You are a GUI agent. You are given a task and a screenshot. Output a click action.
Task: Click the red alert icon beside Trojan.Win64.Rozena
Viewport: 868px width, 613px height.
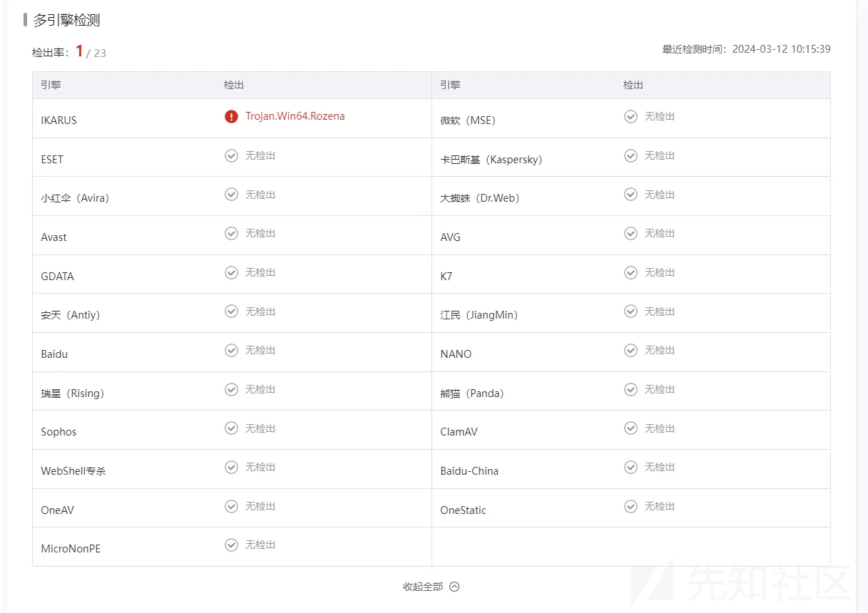[x=231, y=116]
